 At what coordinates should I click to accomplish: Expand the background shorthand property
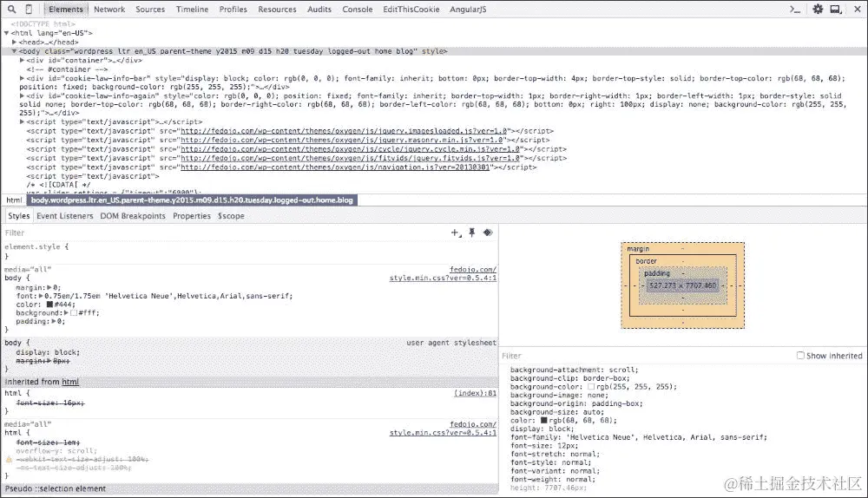[67, 312]
